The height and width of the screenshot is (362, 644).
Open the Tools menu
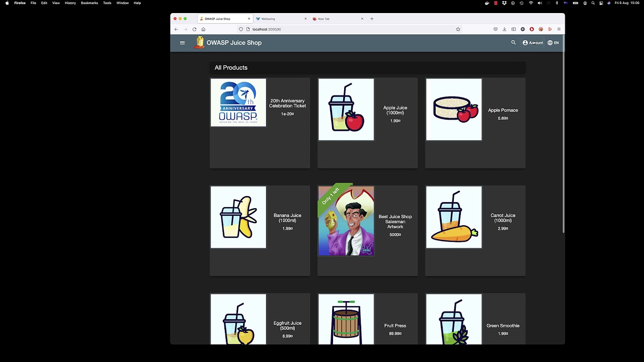pos(107,3)
